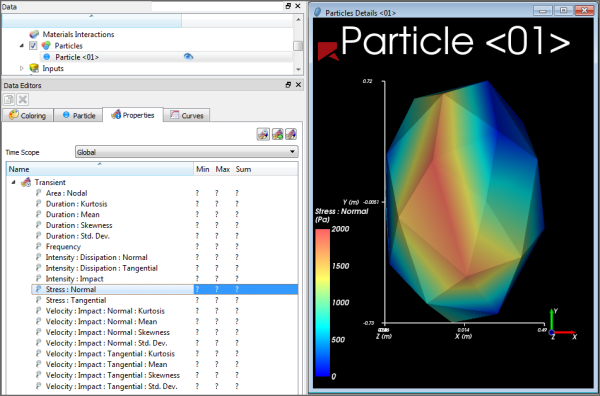This screenshot has width=600, height=396.
Task: Click the middle properties toolbar icon
Action: click(277, 134)
